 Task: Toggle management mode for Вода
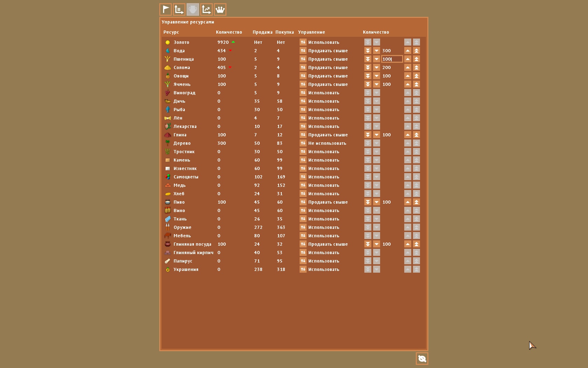(303, 50)
